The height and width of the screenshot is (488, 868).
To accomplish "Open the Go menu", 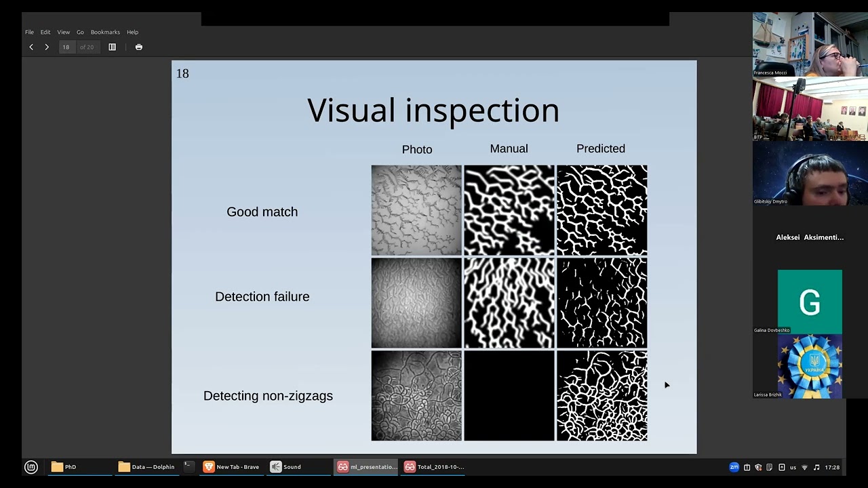I will pyautogui.click(x=80, y=32).
